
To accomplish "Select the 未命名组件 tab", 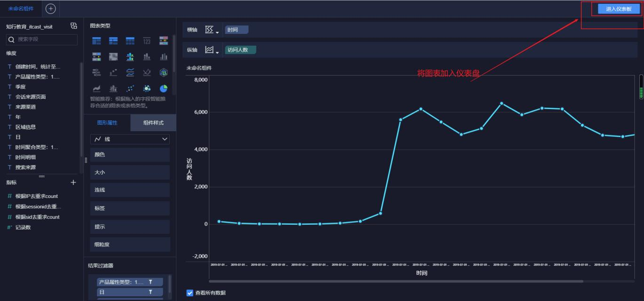I will [x=21, y=8].
